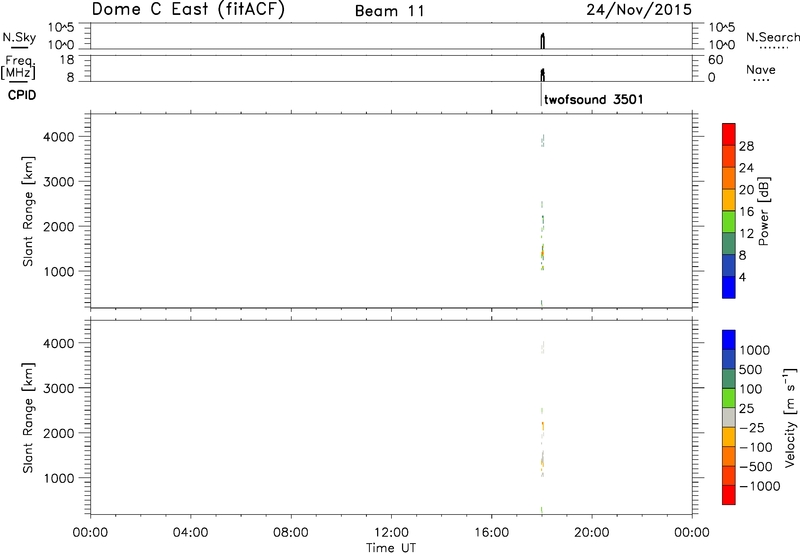Viewport: 800px width, 554px height.
Task: Click the '08:00' time axis label
Action: tap(291, 533)
